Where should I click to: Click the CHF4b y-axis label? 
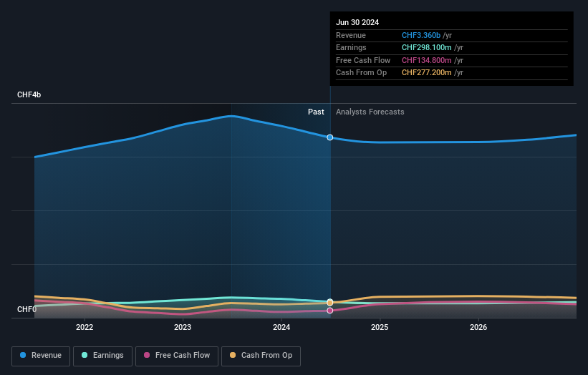(29, 94)
